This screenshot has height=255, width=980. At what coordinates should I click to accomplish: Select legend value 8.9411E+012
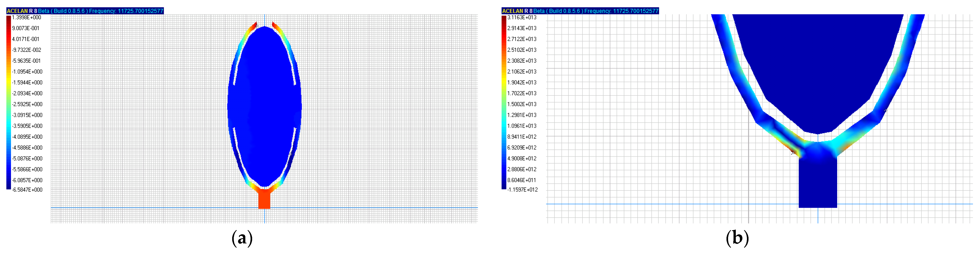522,137
